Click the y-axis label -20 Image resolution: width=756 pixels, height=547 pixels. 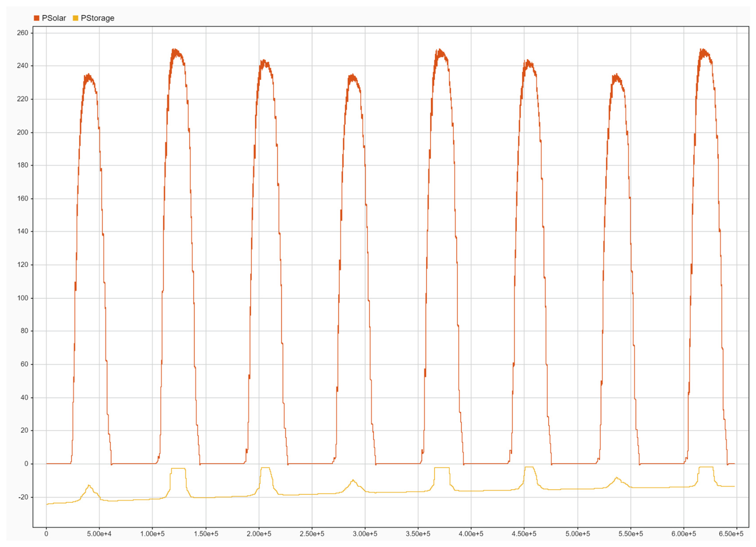[x=23, y=497]
